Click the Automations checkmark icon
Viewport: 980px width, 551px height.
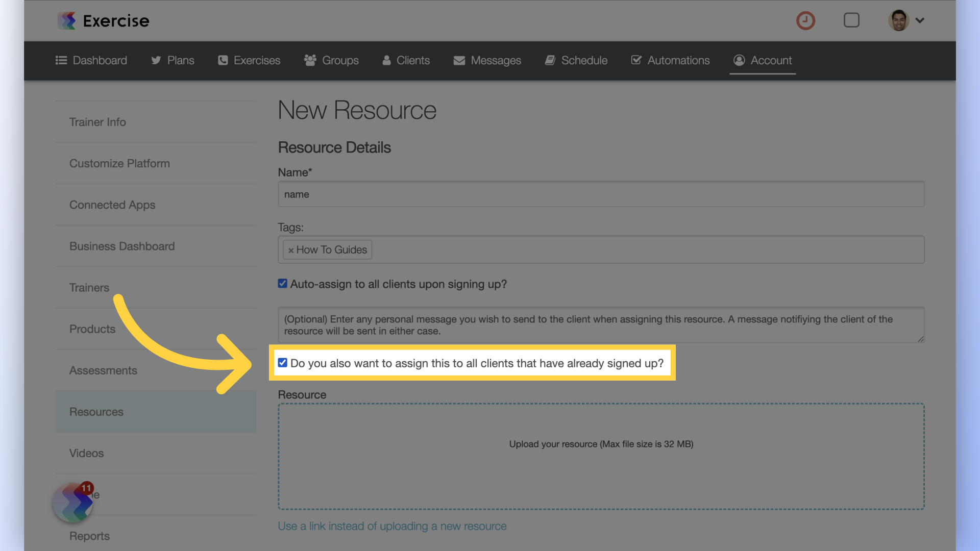click(636, 60)
